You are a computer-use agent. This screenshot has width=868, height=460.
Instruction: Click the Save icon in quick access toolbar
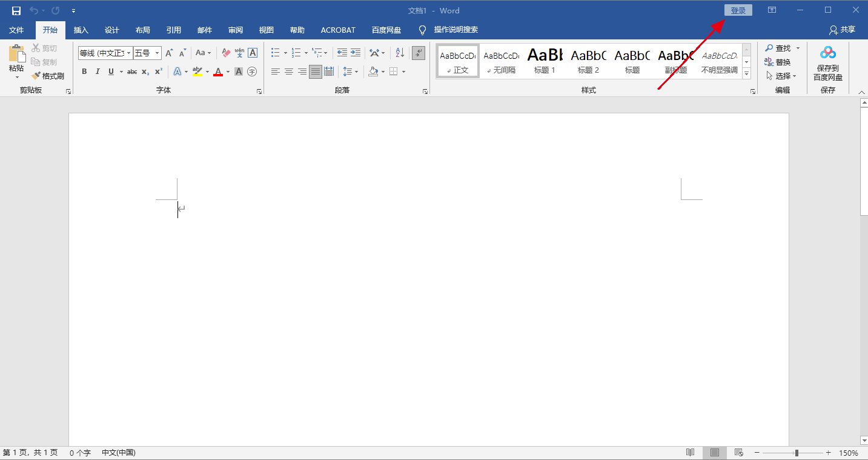click(x=16, y=10)
